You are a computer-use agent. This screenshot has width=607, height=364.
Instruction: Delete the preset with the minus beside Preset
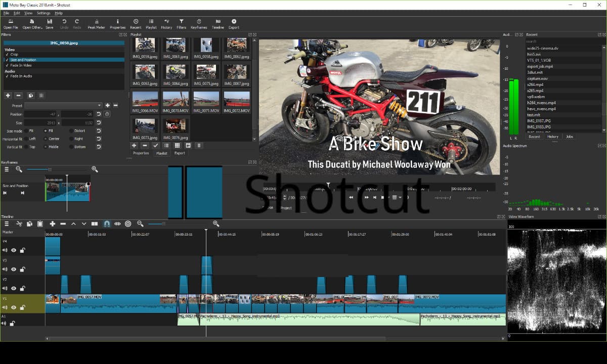coord(115,105)
